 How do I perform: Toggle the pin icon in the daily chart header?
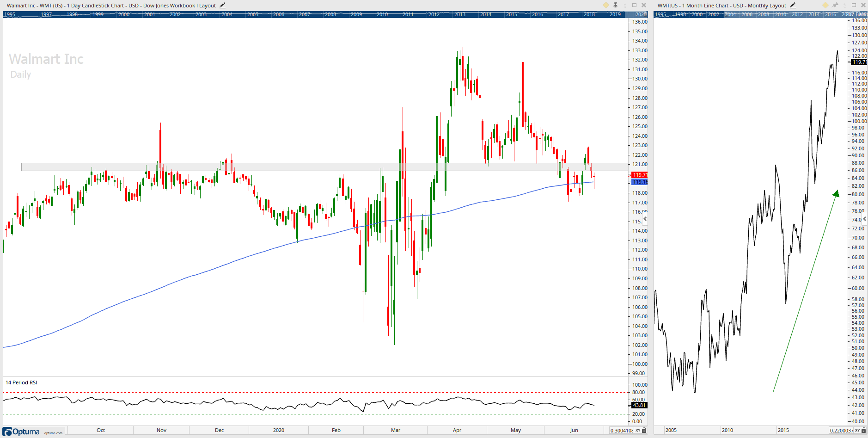pyautogui.click(x=616, y=5)
